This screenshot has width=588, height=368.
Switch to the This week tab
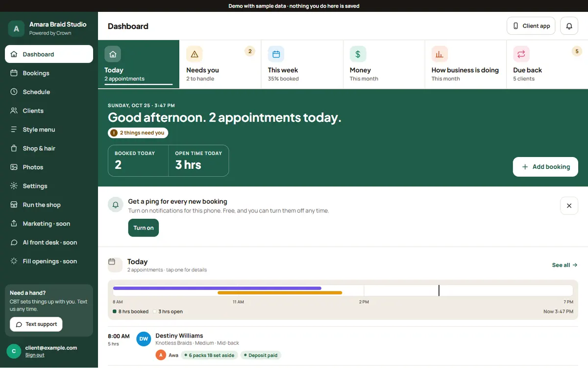pos(302,64)
